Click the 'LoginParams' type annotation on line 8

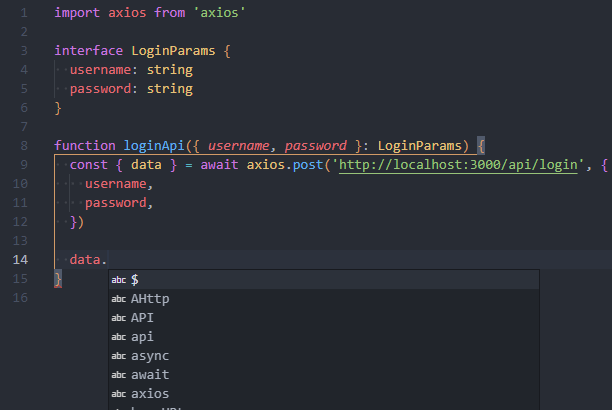click(x=420, y=146)
